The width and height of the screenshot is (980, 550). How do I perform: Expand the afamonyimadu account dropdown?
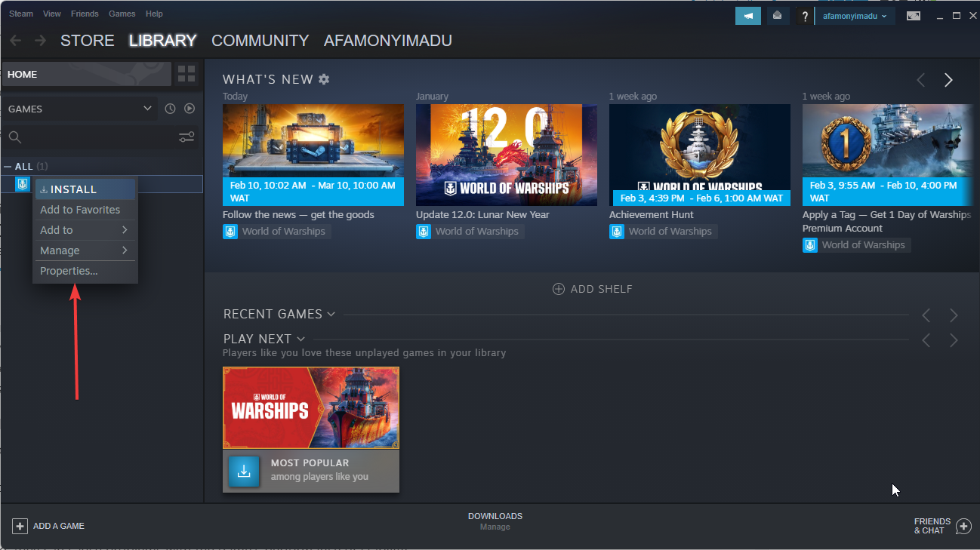point(855,15)
